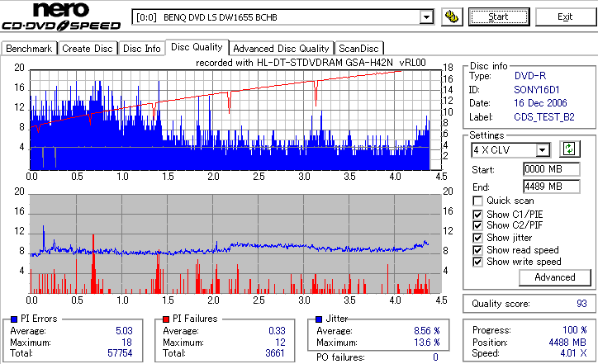Viewport: 598px width, 364px height.
Task: Click the Start button
Action: pos(499,17)
